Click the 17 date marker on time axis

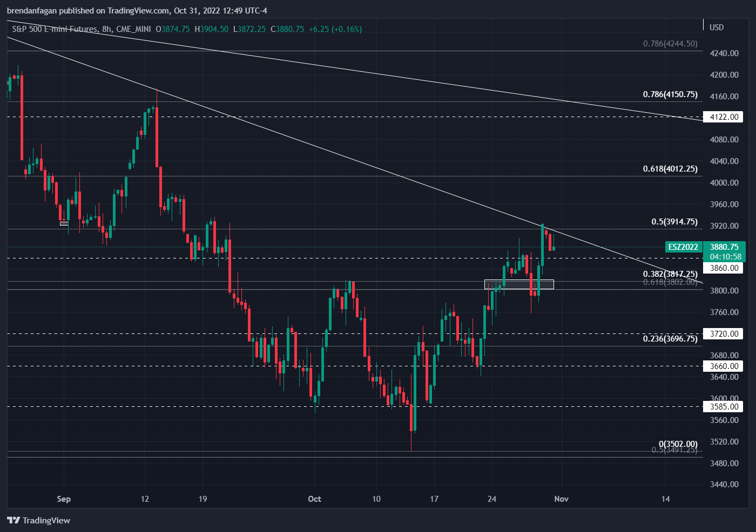[434, 499]
